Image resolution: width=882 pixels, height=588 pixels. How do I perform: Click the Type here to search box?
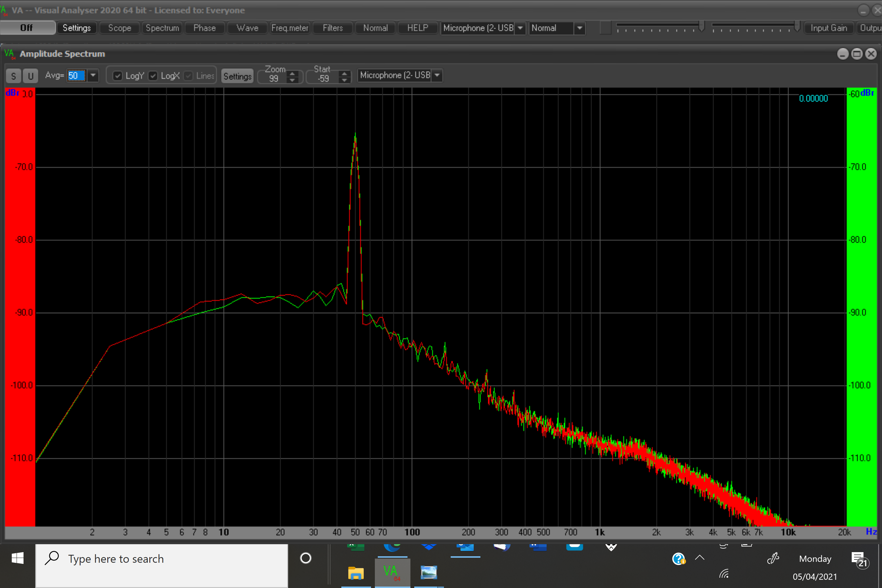coord(162,566)
